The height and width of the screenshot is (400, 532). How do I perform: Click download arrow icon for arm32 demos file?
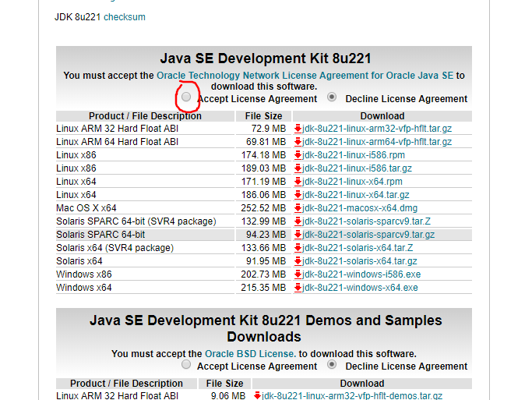pyautogui.click(x=257, y=395)
